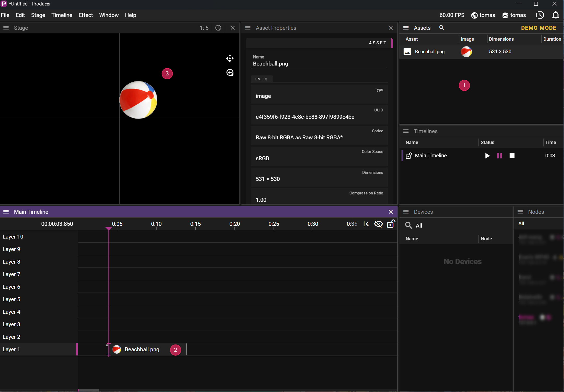564x392 pixels.
Task: Toggle the Main Timeline lock icon
Action: [409, 156]
